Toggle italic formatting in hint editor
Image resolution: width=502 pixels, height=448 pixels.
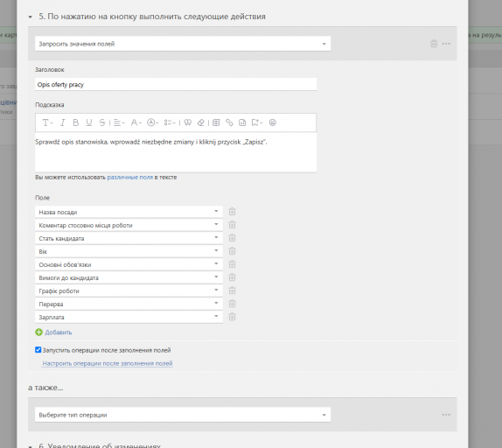tap(63, 122)
